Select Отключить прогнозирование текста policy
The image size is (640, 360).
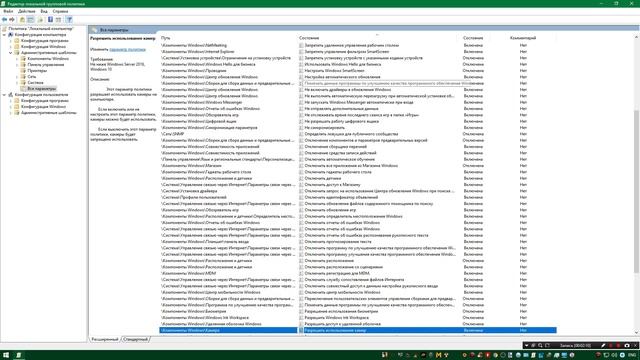(338, 242)
